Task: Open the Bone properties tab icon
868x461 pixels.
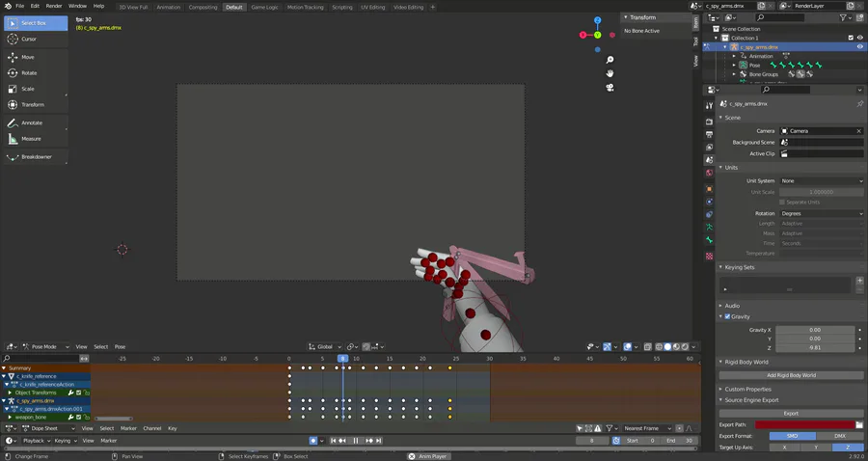Action: [x=709, y=240]
